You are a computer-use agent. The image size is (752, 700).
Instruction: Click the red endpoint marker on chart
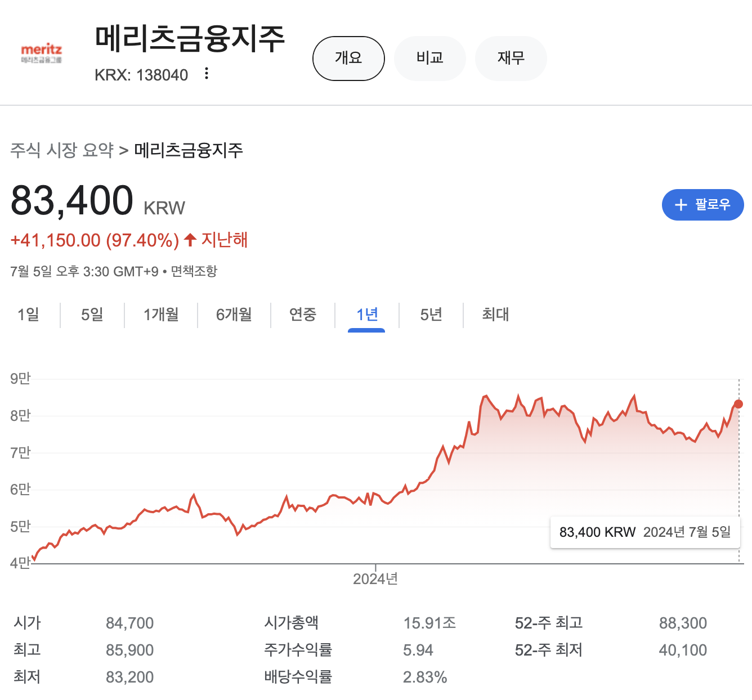[738, 404]
